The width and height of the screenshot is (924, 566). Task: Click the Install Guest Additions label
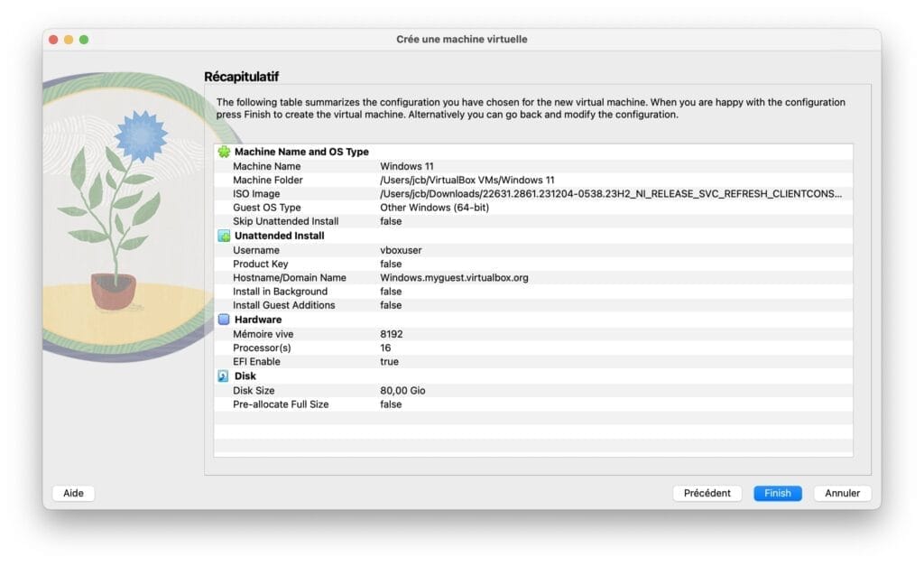tap(283, 305)
